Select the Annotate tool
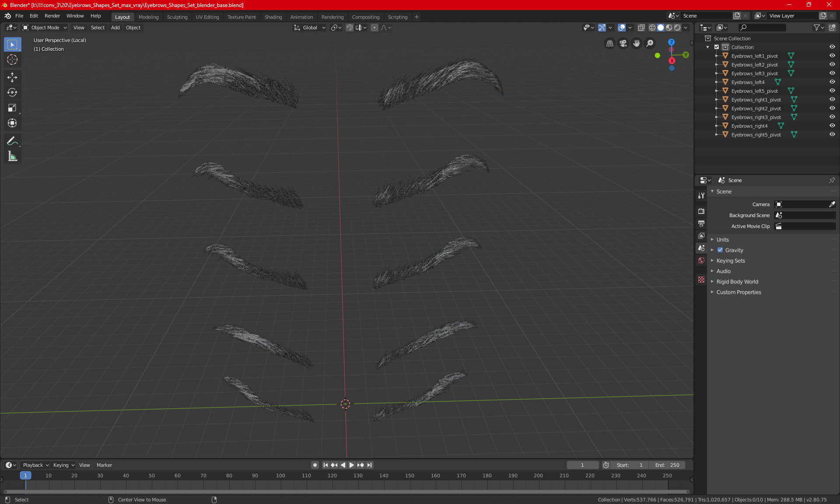Image resolution: width=840 pixels, height=504 pixels. click(x=12, y=141)
